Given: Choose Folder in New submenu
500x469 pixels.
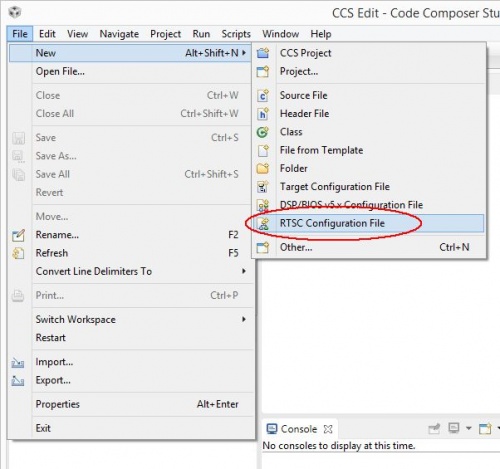Looking at the screenshot, I should 369,168.
